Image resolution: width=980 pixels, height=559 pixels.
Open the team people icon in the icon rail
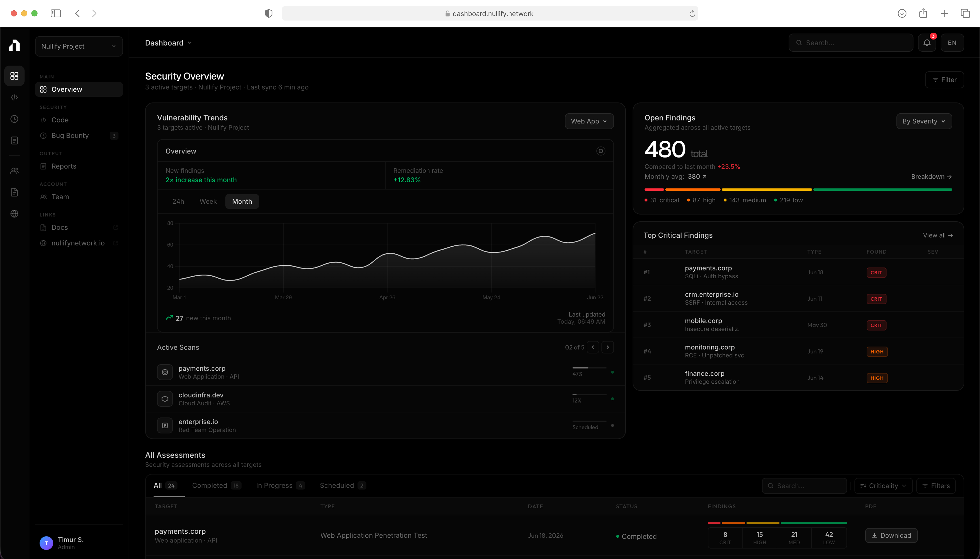tap(14, 170)
